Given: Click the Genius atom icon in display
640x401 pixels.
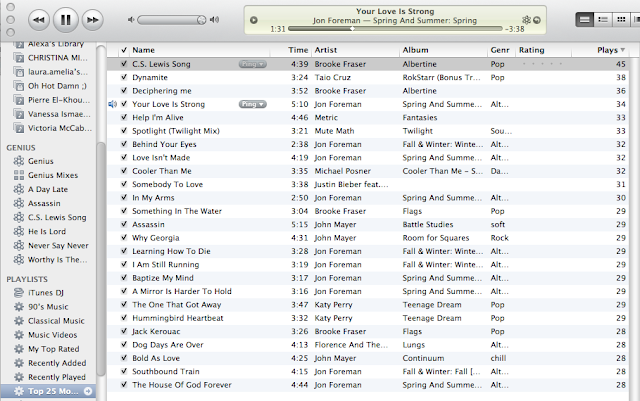Looking at the screenshot, I should point(527,20).
